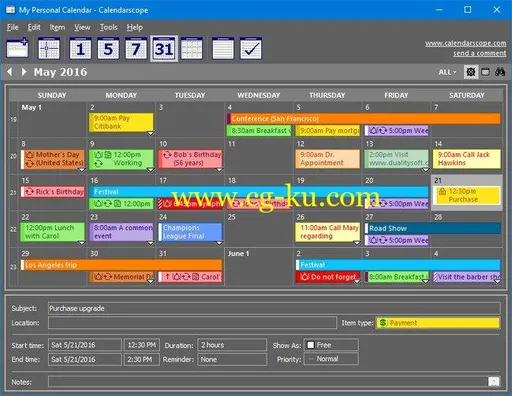
Task: Select the Mother's Day event
Action: (x=53, y=159)
